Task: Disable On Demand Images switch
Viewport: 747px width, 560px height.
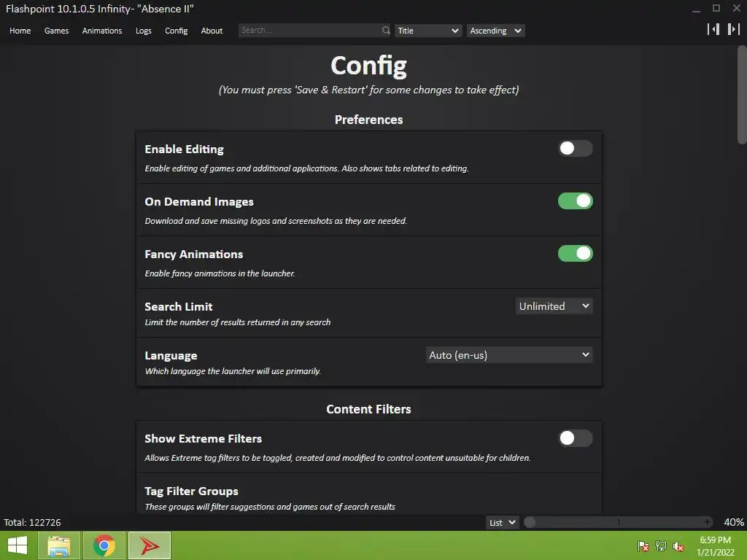Action: tap(575, 201)
